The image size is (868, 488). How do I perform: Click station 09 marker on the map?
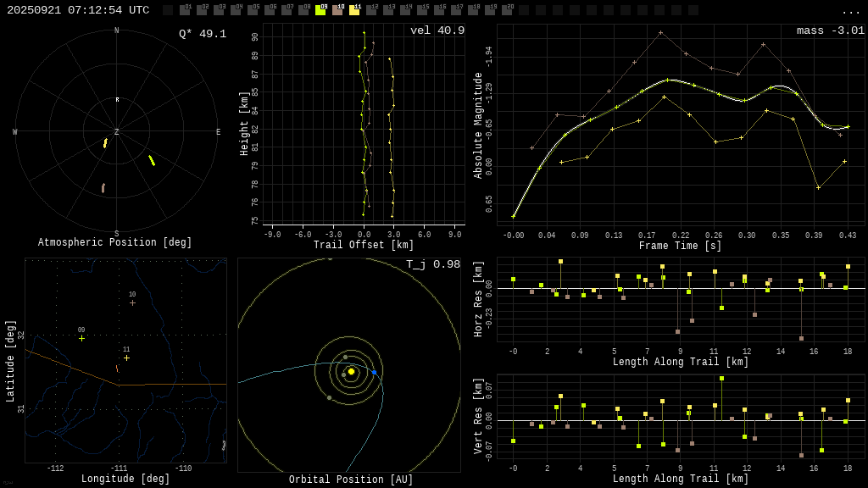pos(81,338)
